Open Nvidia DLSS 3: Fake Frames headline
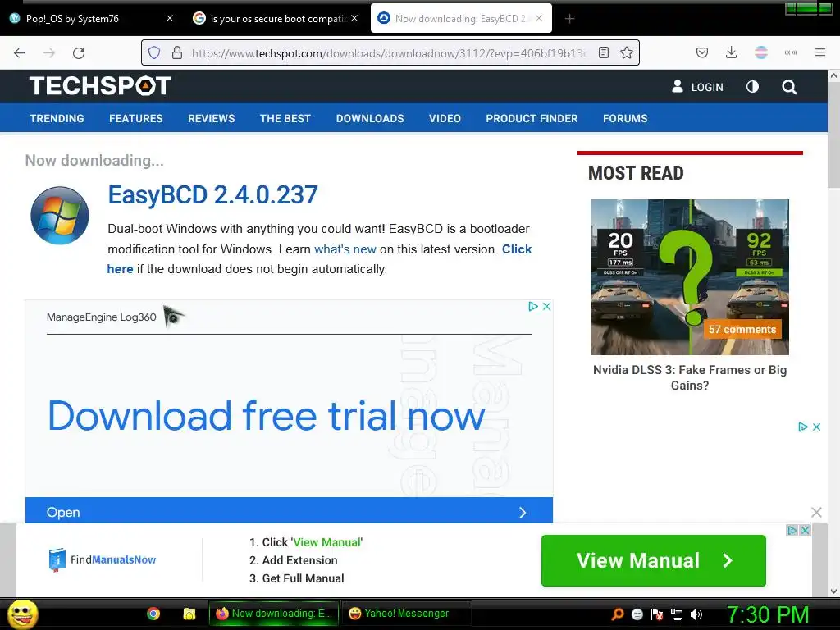 tap(689, 377)
